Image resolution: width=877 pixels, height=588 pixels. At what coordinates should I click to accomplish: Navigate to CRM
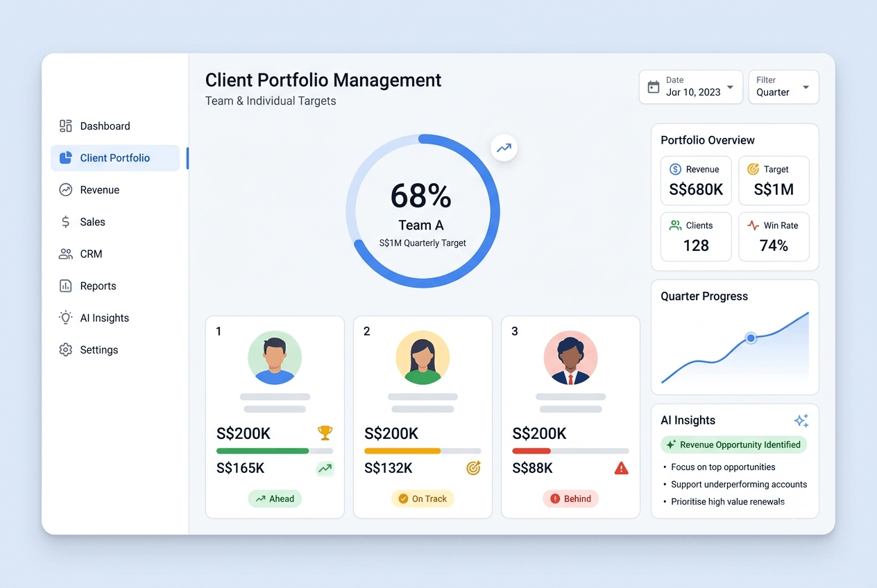click(x=115, y=254)
